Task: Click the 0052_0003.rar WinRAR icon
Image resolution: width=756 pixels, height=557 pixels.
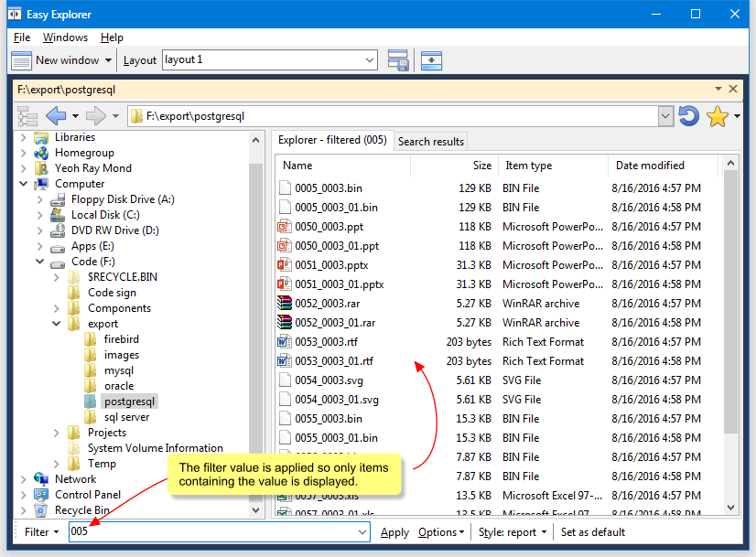Action: click(x=285, y=304)
